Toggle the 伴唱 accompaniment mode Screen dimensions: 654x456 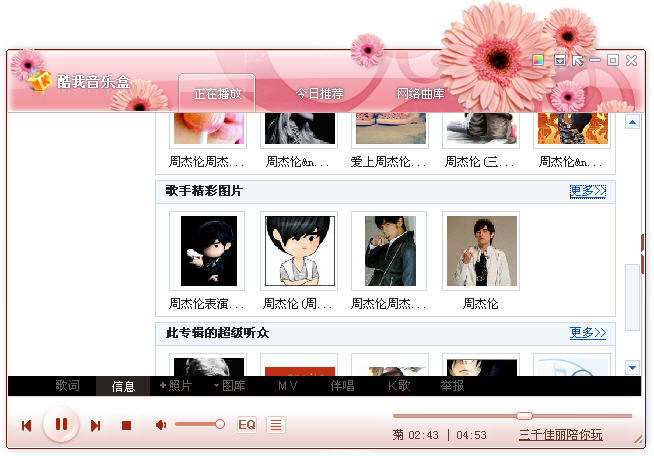click(342, 386)
